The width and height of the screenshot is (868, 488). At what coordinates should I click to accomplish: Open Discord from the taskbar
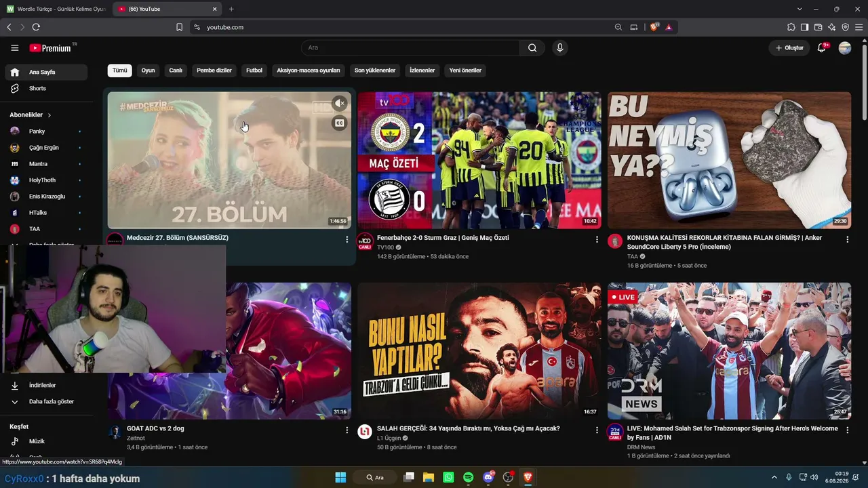pyautogui.click(x=488, y=477)
